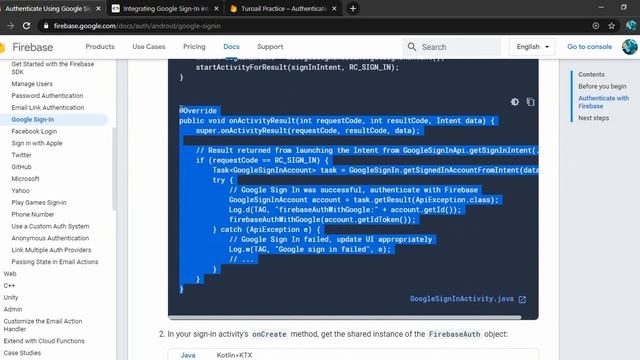Open the Use Cases menu
Viewport: 640px width, 360px height.
[149, 47]
